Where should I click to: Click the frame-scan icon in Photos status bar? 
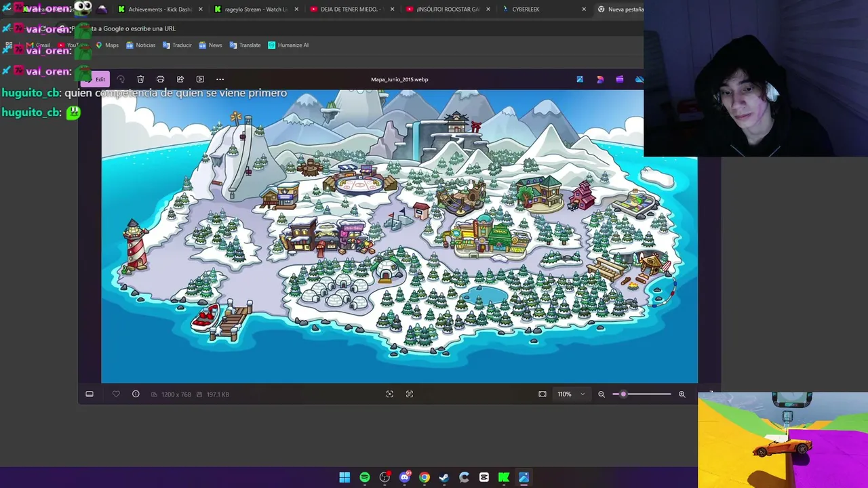tap(389, 394)
